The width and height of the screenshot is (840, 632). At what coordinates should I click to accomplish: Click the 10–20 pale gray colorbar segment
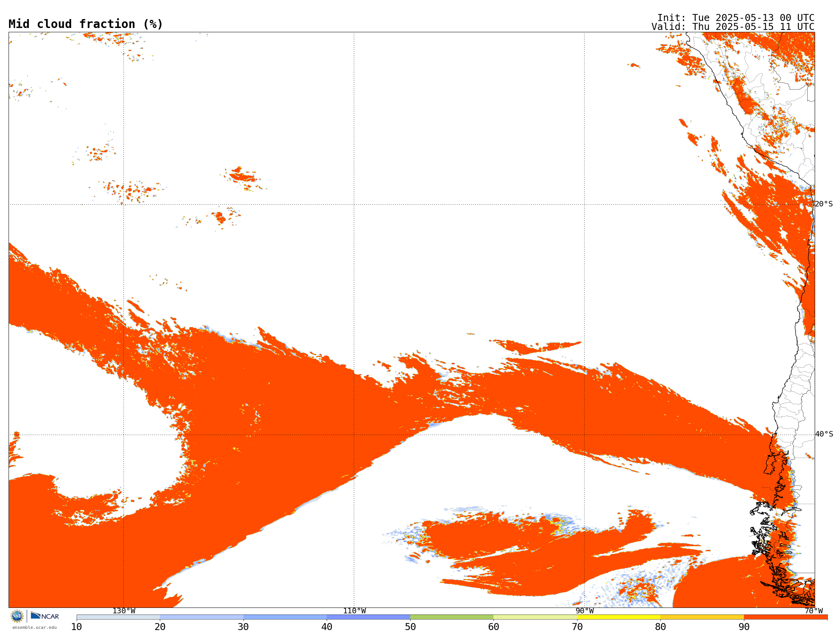coord(118,617)
